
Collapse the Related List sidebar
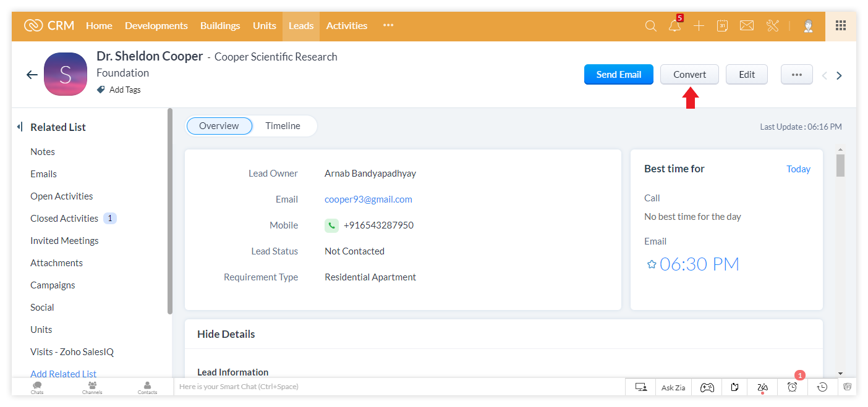[x=19, y=127]
